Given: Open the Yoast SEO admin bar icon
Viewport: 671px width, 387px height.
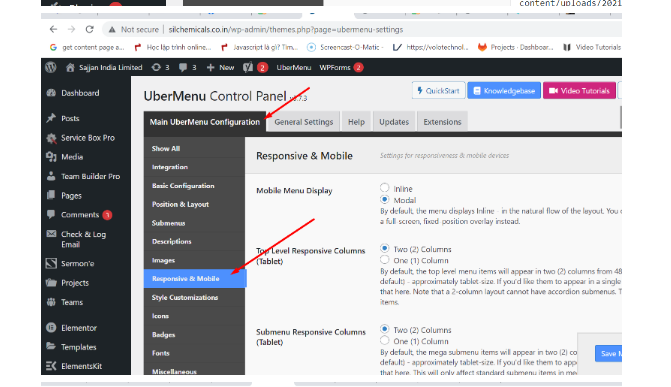Looking at the screenshot, I should point(255,67).
